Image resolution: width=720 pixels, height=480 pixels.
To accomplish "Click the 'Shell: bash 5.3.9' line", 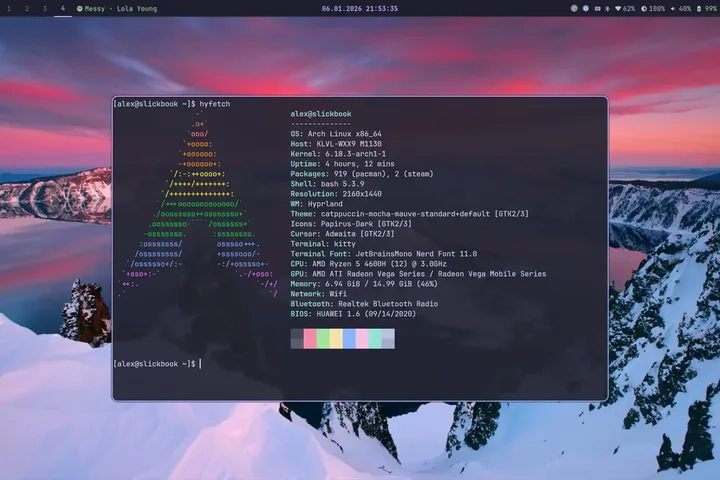I will pos(327,184).
